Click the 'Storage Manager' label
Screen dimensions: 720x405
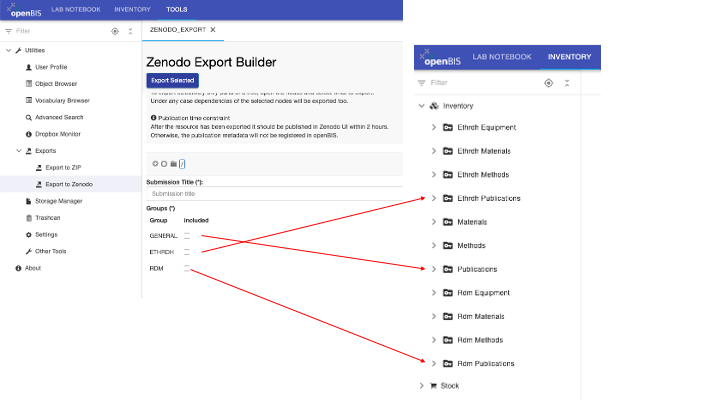(x=59, y=201)
